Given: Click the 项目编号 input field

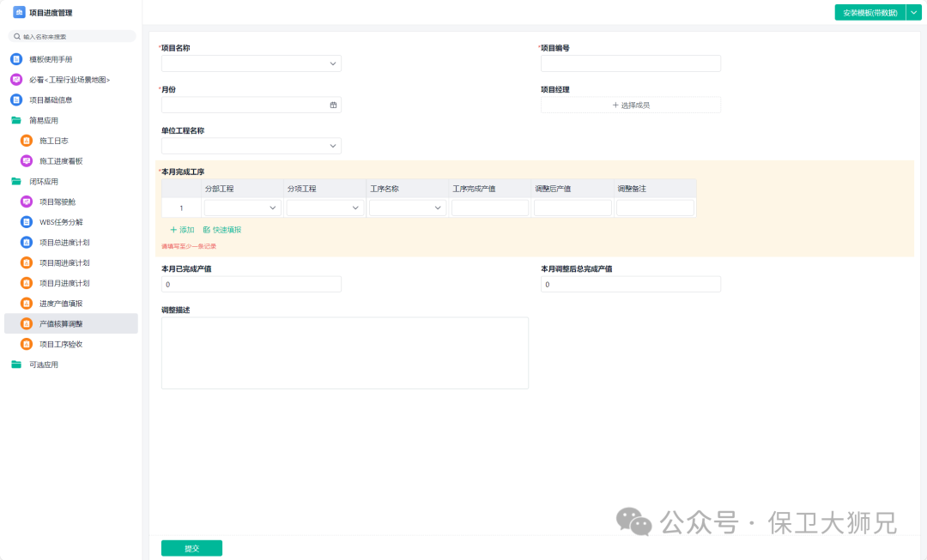Looking at the screenshot, I should (631, 63).
